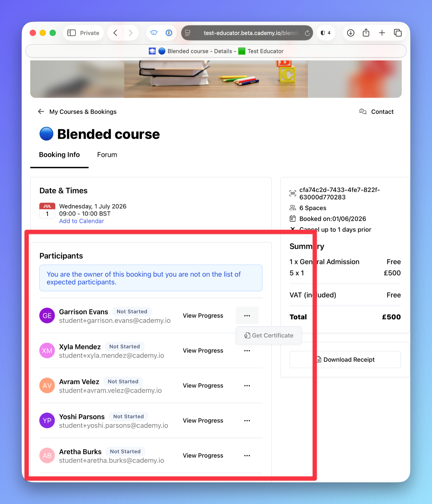Show tab overview icon
Viewport: 432px width, 504px height.
(398, 33)
